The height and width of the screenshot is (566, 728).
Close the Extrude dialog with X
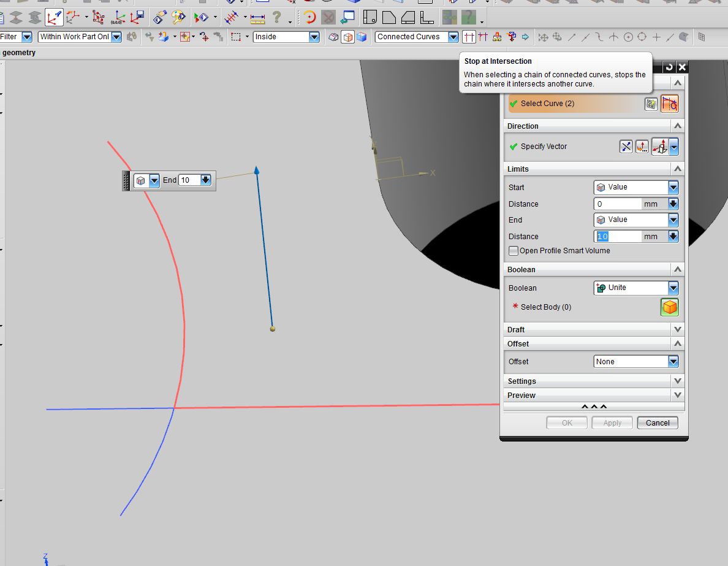[682, 67]
